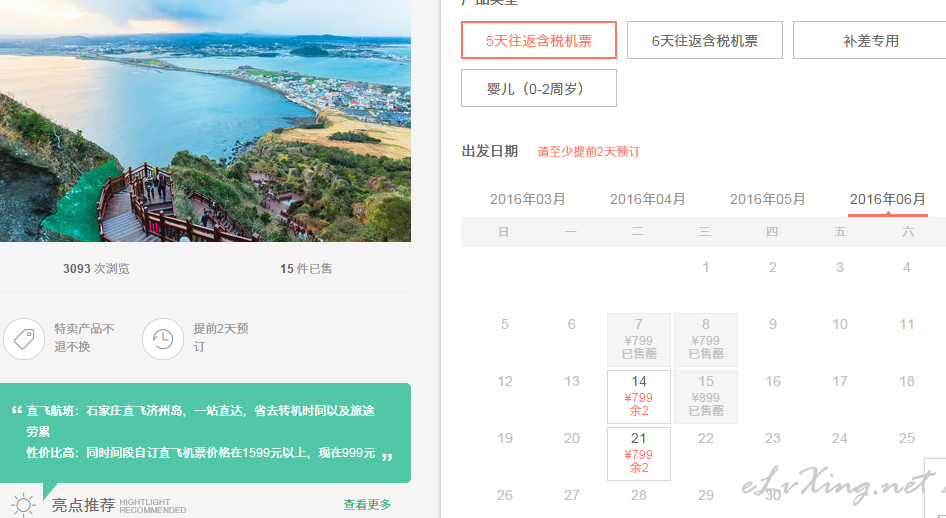946x518 pixels.
Task: Click the 提前2天预订 text
Action: [221, 338]
